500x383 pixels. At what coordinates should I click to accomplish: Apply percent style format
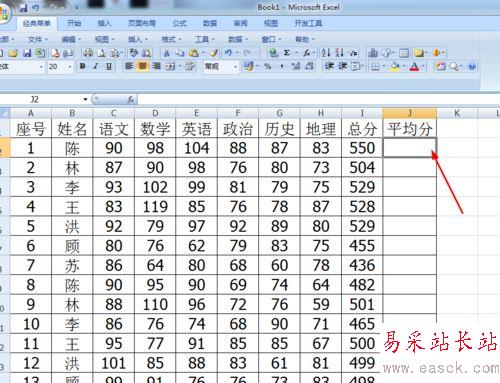click(268, 66)
